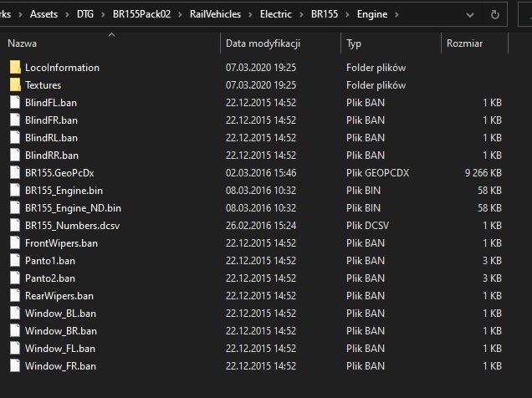
Task: Select the RearWipers.ban file name
Action: (x=59, y=296)
